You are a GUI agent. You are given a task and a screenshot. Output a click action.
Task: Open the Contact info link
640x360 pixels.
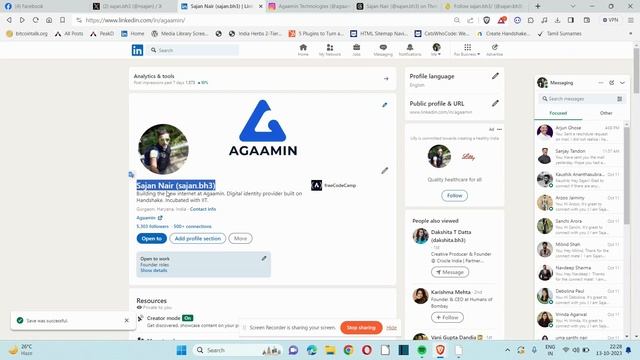click(203, 209)
